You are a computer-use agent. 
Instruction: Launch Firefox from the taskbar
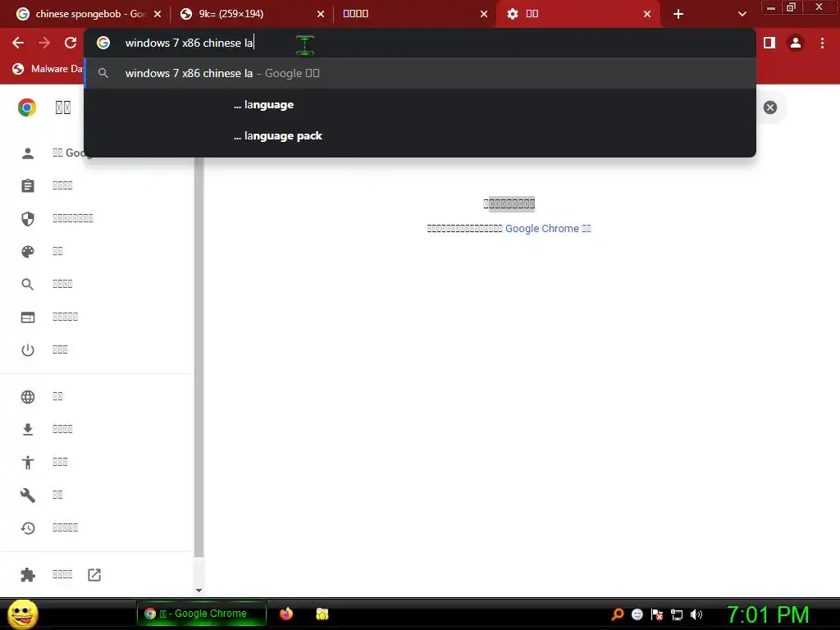286,614
